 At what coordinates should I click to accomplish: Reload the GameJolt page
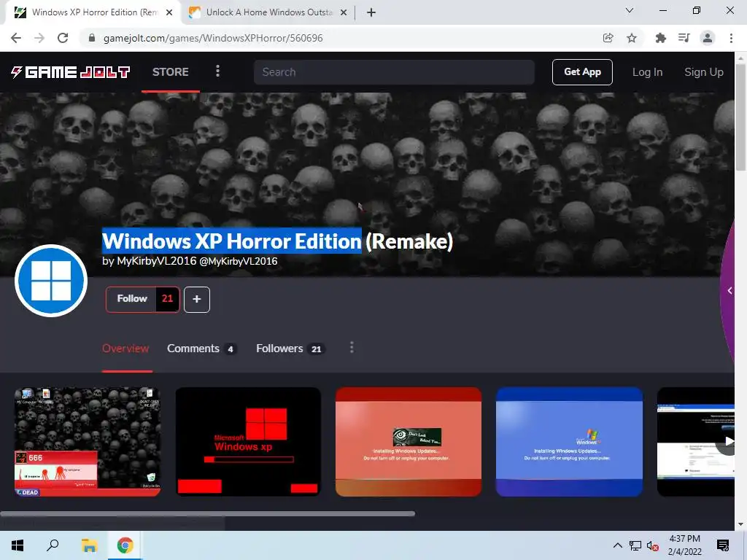tap(63, 38)
